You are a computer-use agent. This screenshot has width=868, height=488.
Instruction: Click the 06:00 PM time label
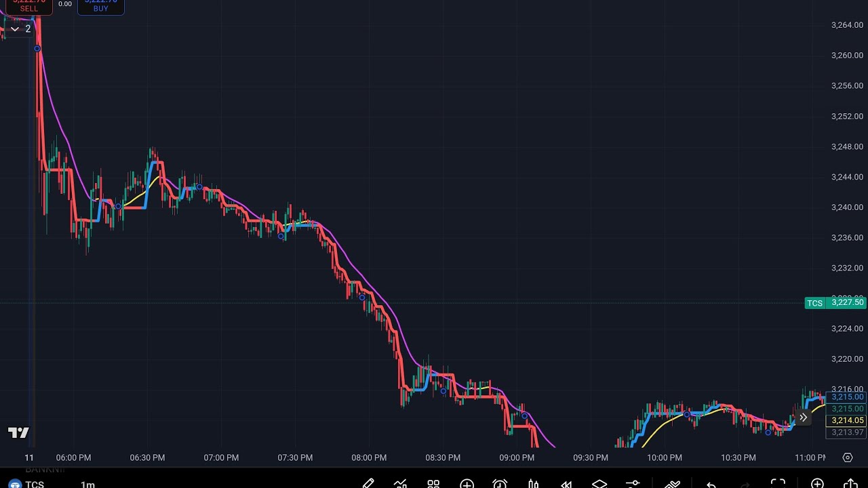point(73,457)
